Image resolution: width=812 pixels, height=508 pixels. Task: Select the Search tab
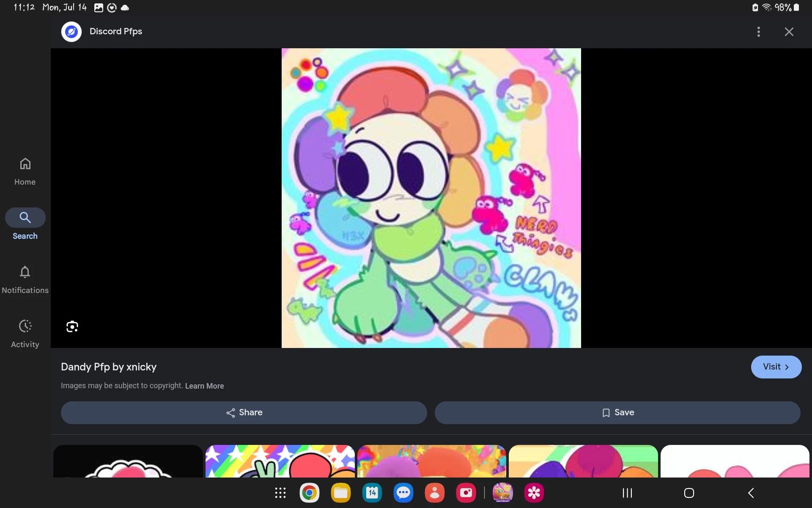[x=25, y=224]
